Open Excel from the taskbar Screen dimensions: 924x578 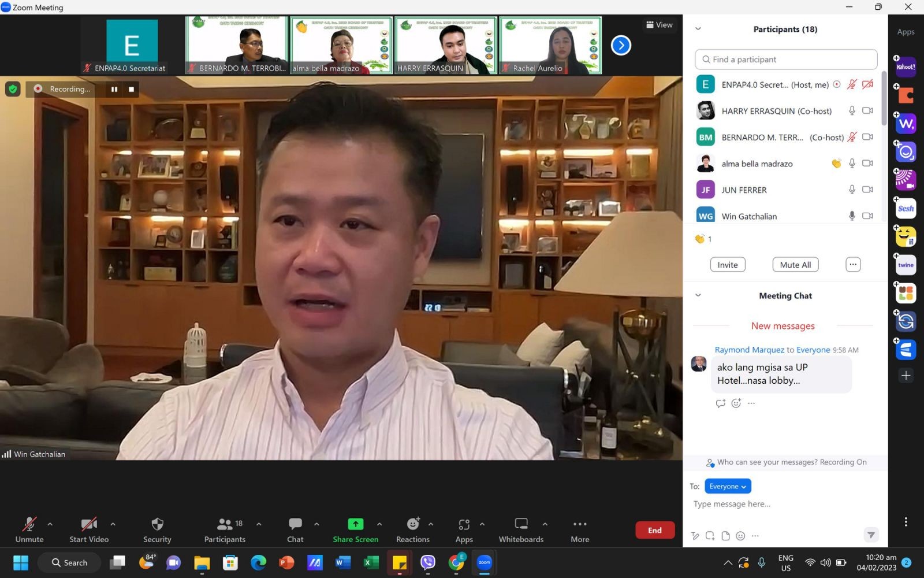(x=371, y=562)
